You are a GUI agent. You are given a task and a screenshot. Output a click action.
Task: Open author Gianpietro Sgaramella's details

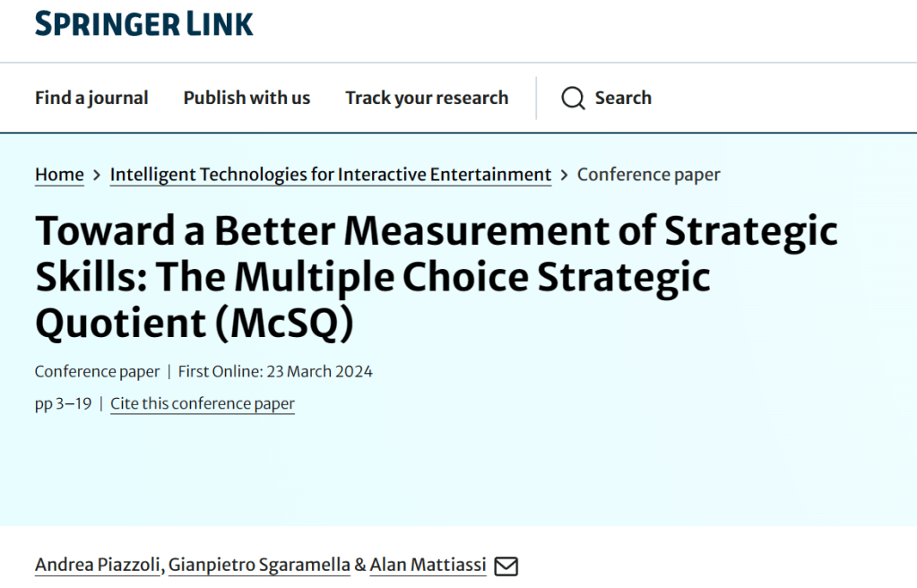pyautogui.click(x=259, y=565)
